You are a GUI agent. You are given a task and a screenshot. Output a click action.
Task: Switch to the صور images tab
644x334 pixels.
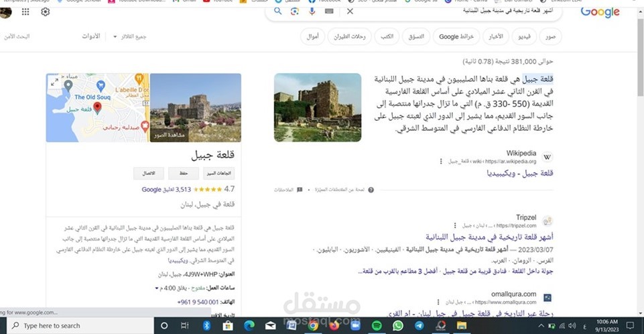pyautogui.click(x=550, y=37)
